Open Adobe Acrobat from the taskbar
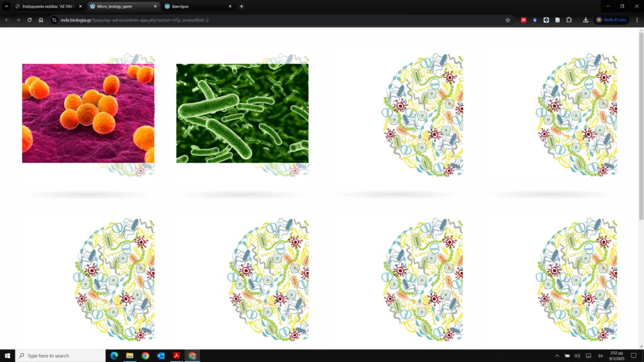This screenshot has height=362, width=644. (177, 356)
